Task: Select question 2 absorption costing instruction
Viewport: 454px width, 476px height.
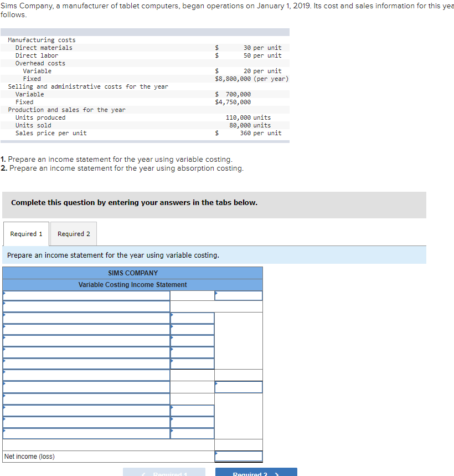Action: pos(122,168)
